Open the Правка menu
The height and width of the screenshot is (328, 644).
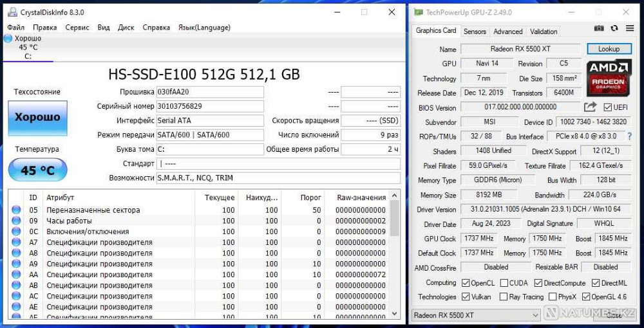pos(45,28)
